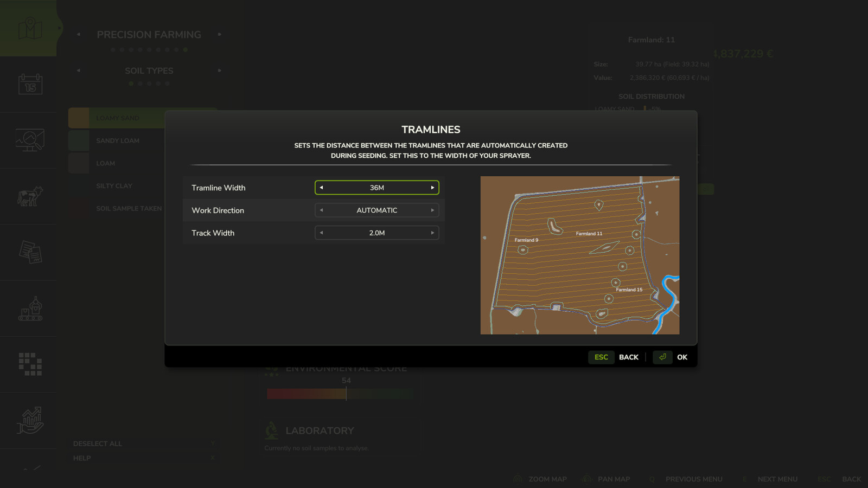The height and width of the screenshot is (488, 868).
Task: Decrease Tramline Width with left arrow
Action: tap(321, 188)
